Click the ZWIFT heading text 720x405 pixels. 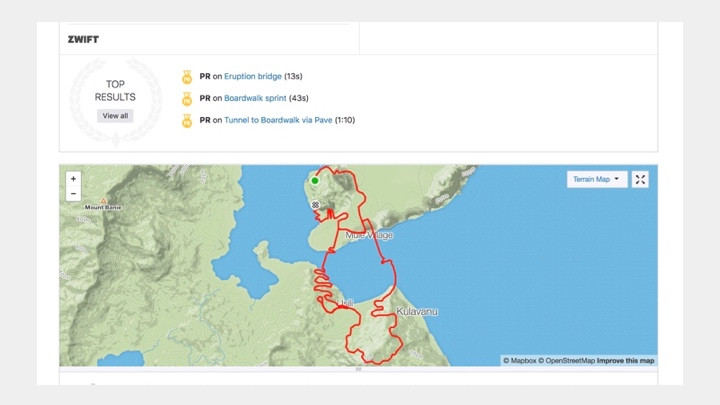(83, 39)
